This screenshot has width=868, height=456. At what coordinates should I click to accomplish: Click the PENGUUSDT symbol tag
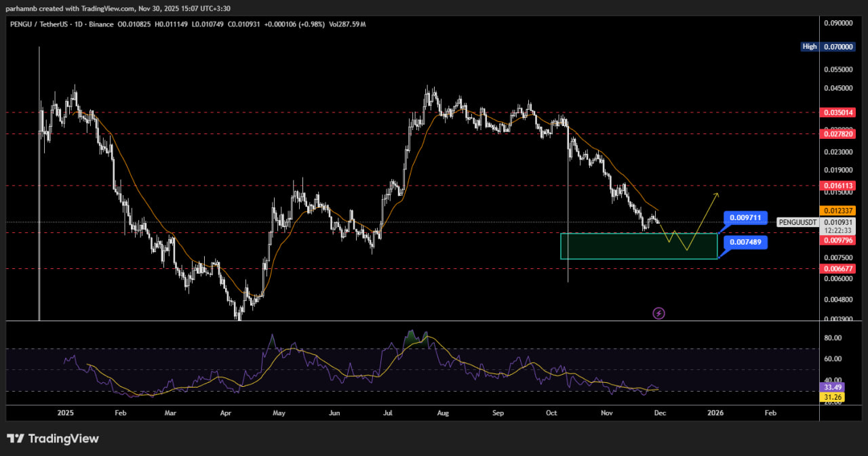pyautogui.click(x=797, y=222)
